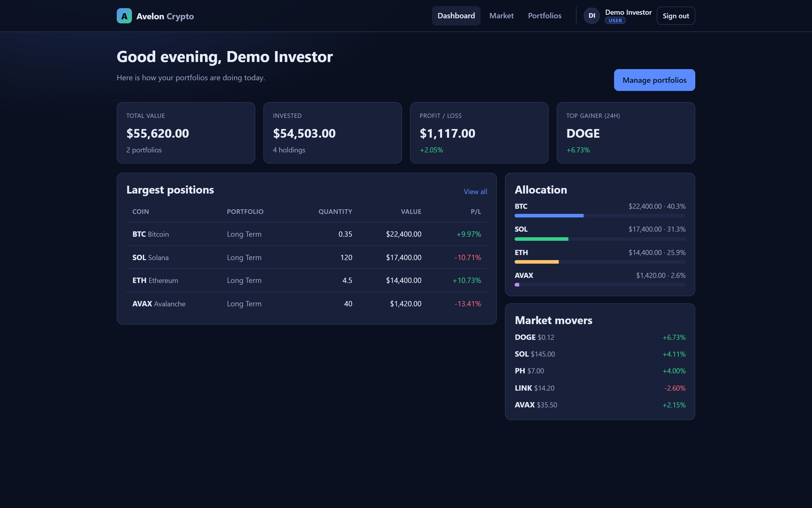Click PH $7.00 in Market movers
This screenshot has width=812, height=508.
pos(529,371)
